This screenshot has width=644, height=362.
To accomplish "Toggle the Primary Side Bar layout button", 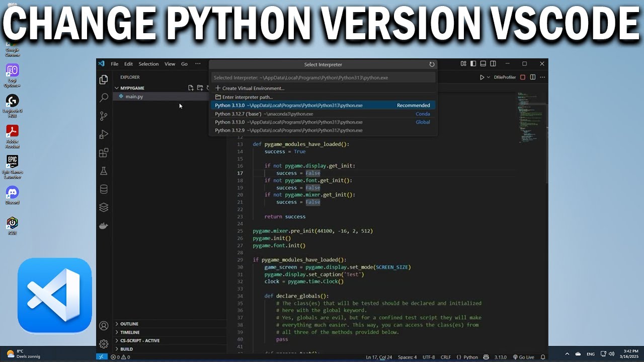I will [x=473, y=64].
